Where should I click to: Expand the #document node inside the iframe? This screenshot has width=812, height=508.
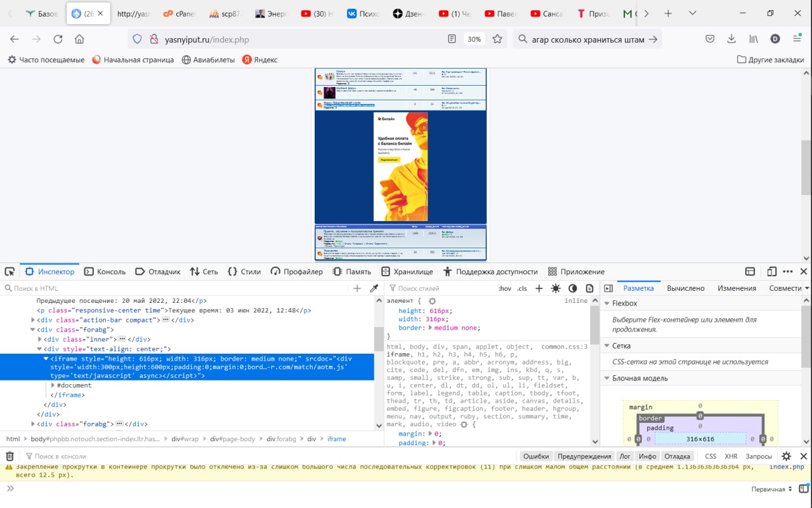click(53, 385)
